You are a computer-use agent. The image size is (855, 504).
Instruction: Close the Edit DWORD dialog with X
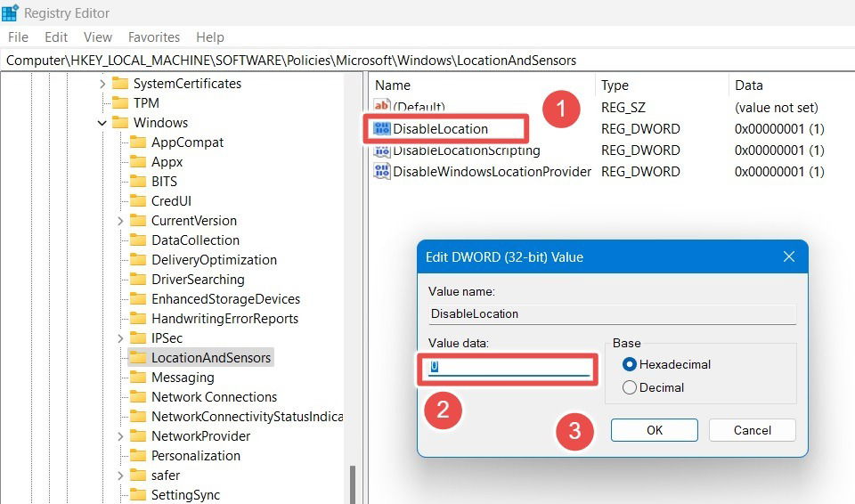coord(789,256)
